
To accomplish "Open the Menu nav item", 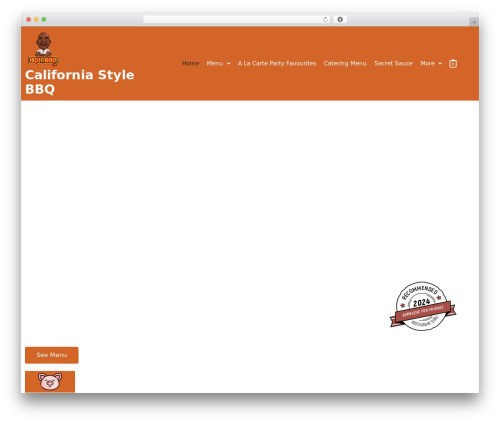I will pyautogui.click(x=215, y=63).
